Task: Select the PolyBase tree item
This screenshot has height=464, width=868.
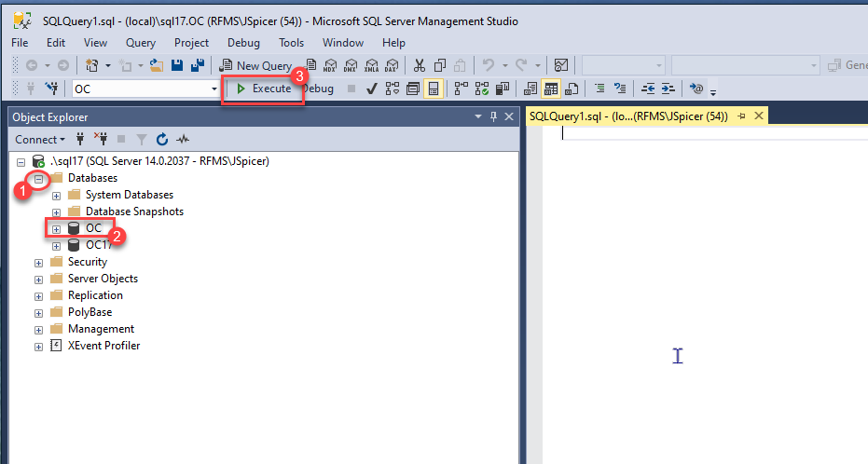Action: coord(90,312)
